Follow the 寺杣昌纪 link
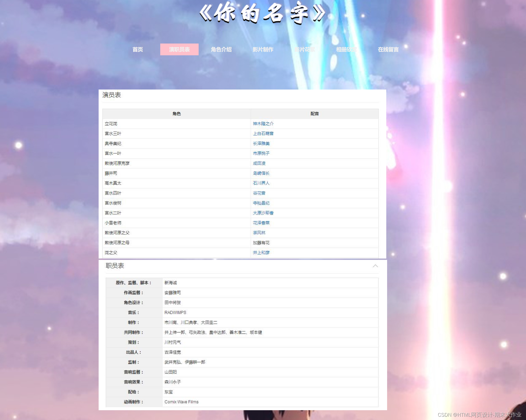This screenshot has width=526, height=420. pos(261,203)
